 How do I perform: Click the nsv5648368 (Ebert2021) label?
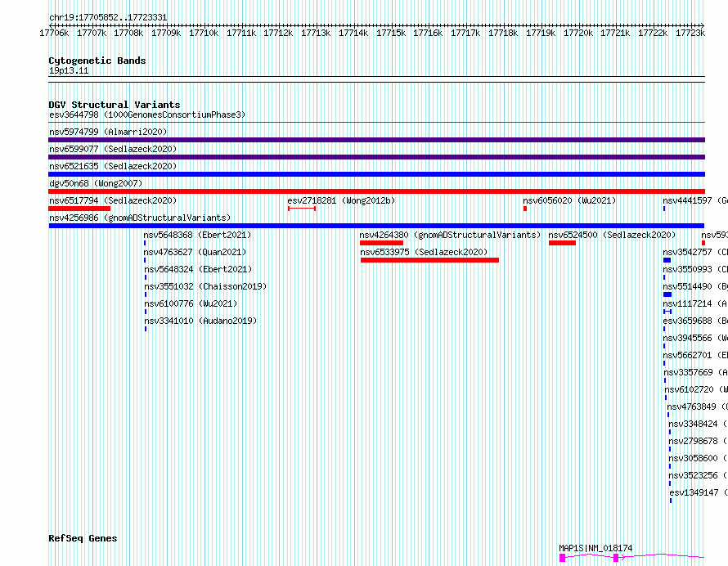coord(197,235)
